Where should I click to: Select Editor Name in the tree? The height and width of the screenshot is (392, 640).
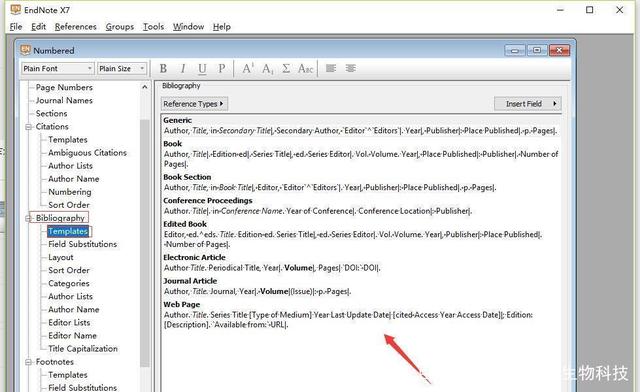72,336
